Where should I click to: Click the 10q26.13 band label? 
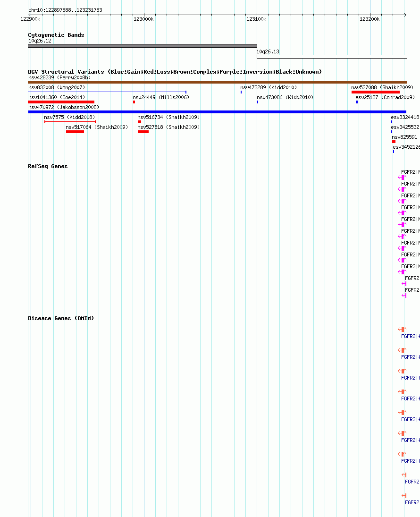point(268,51)
